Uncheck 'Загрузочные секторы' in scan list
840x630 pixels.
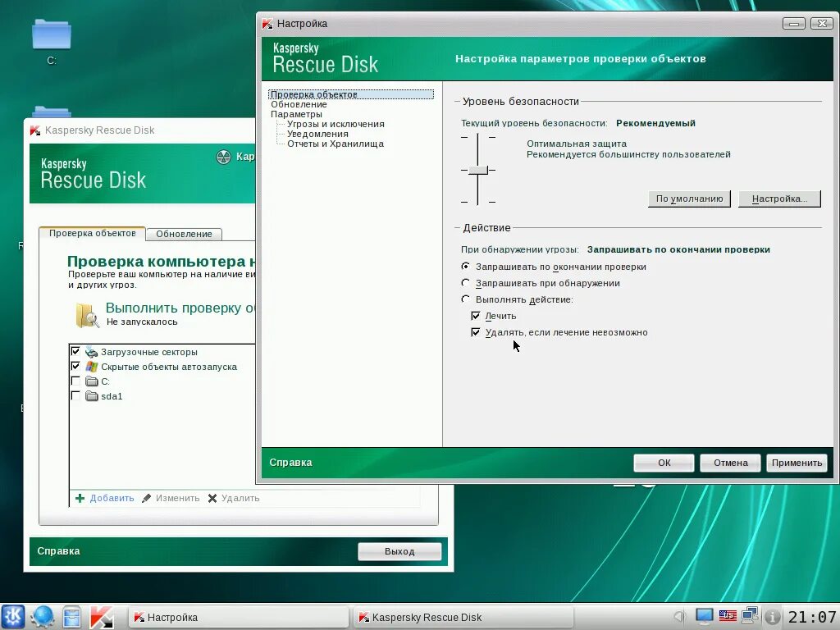(x=75, y=351)
